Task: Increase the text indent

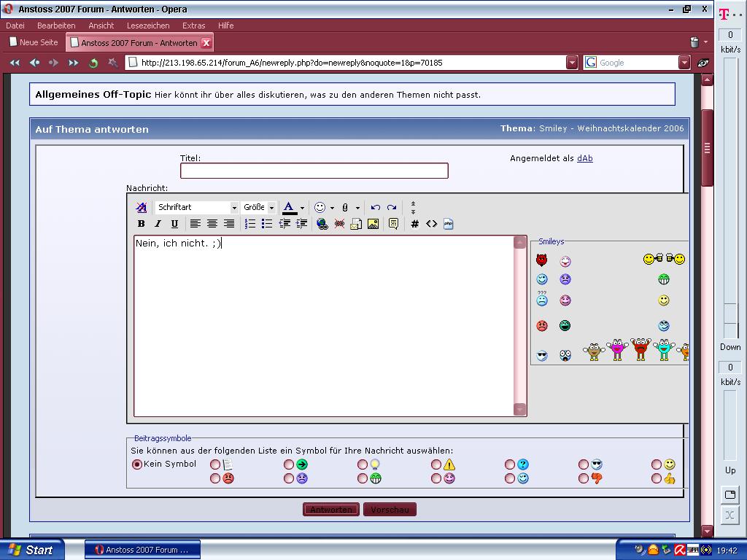Action: point(301,224)
